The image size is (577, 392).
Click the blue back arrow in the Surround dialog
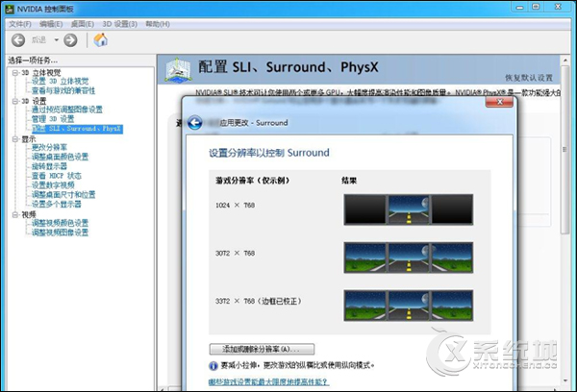click(194, 122)
